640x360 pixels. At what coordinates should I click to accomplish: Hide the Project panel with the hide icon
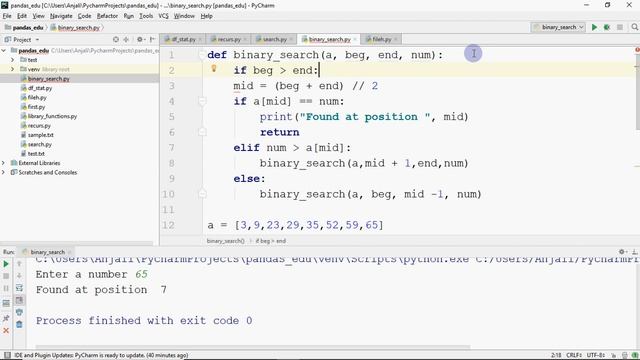(152, 40)
